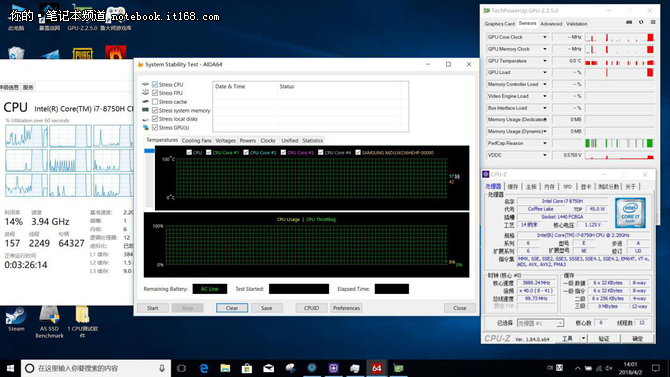The width and height of the screenshot is (670, 377).
Task: Expand the GPU Load dropdown
Action: (x=545, y=72)
